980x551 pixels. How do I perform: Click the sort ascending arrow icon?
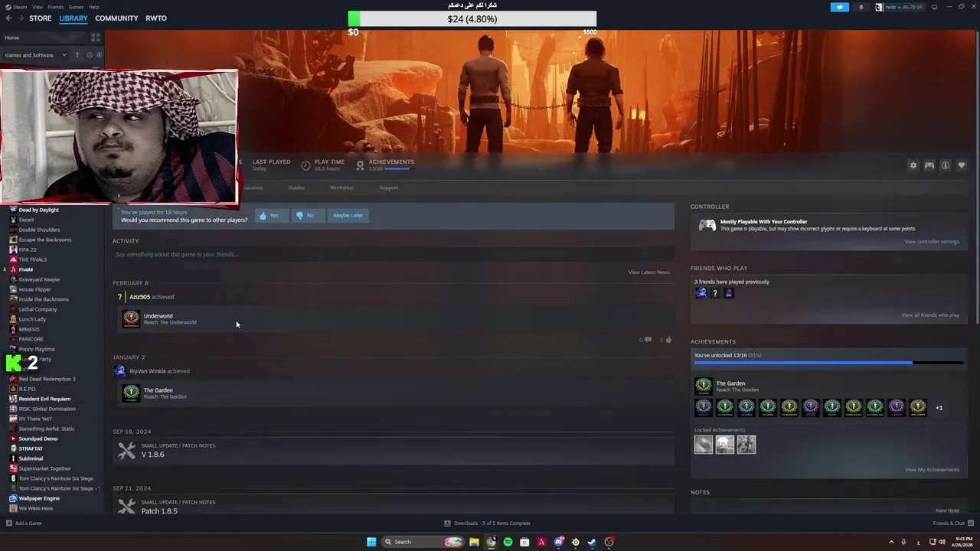(77, 55)
